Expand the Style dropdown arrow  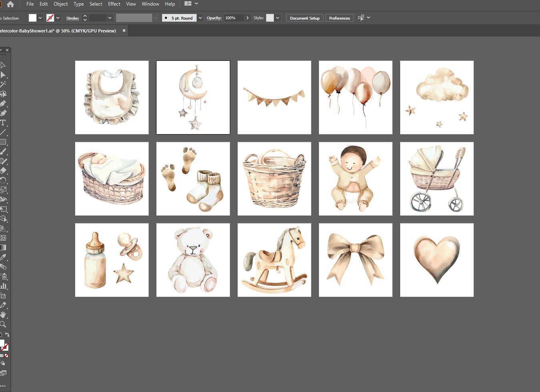click(277, 18)
